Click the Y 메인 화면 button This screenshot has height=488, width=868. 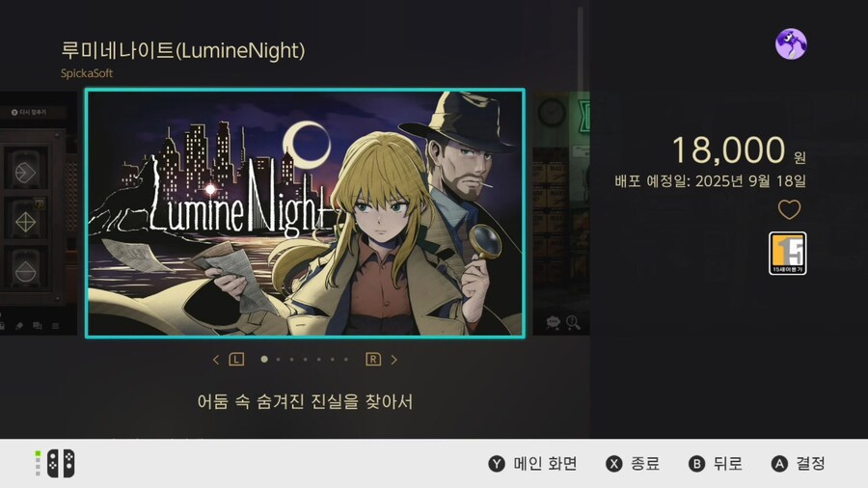(x=532, y=464)
